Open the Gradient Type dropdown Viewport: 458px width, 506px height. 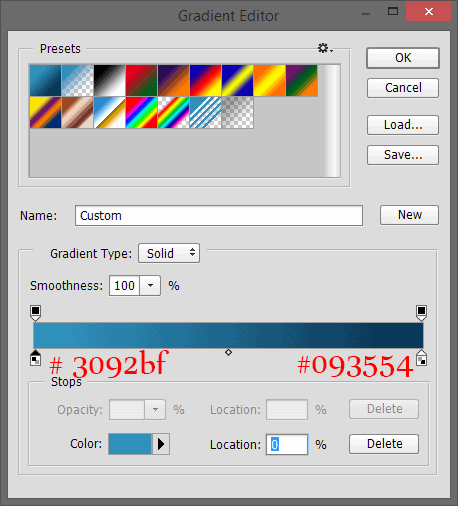[x=169, y=253]
